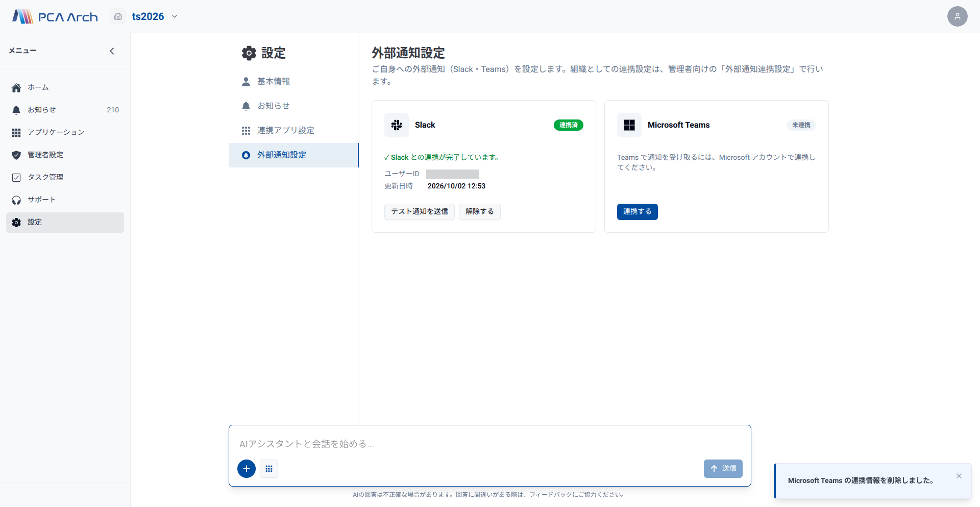This screenshot has height=507, width=980.
Task: Dismiss the Microsoft Teams deletion toast
Action: [959, 476]
